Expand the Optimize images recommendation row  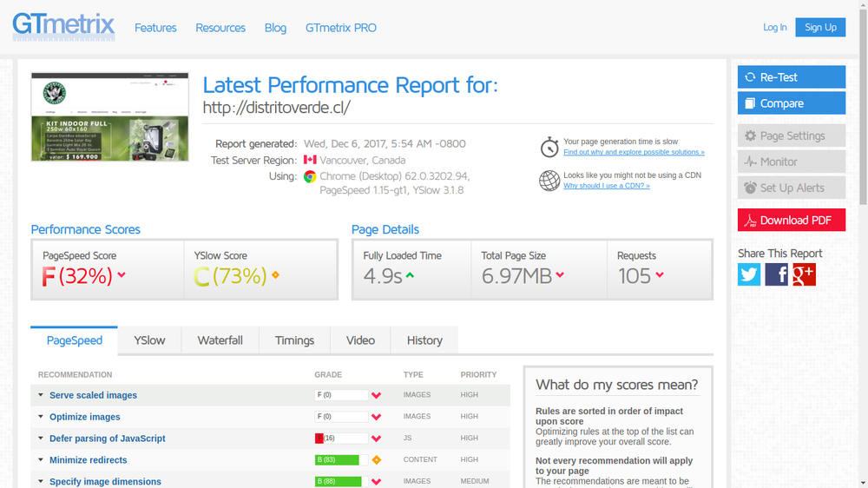[84, 417]
